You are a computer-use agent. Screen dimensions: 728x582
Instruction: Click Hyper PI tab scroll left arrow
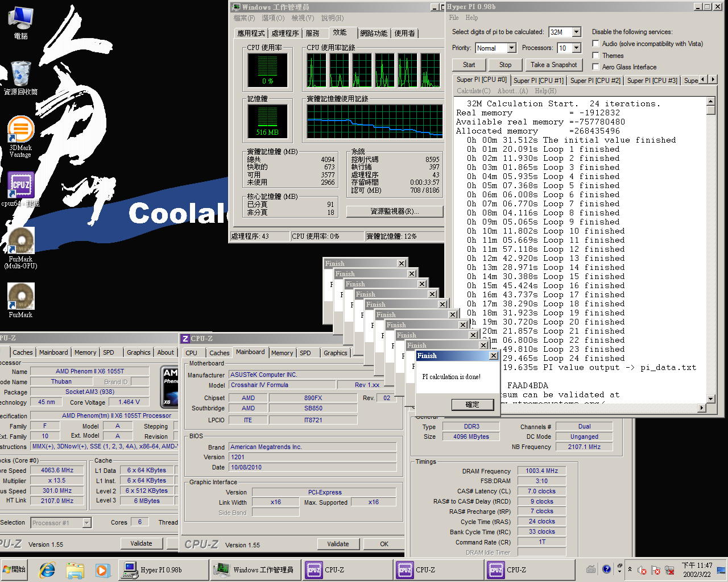coord(703,80)
